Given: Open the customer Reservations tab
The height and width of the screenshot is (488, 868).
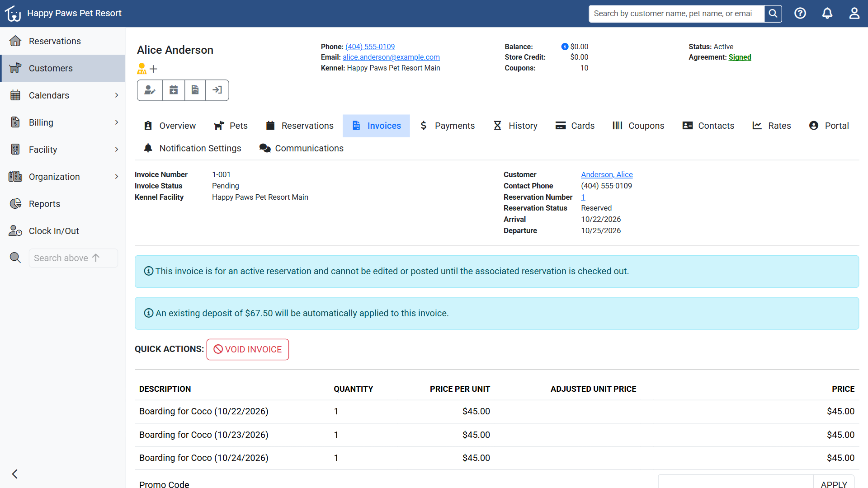Looking at the screenshot, I should [300, 126].
